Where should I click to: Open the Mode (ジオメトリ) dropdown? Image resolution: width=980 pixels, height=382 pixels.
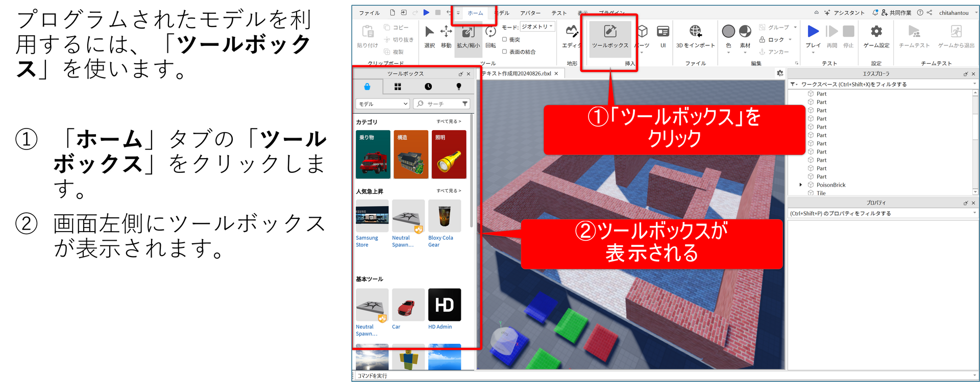click(537, 27)
